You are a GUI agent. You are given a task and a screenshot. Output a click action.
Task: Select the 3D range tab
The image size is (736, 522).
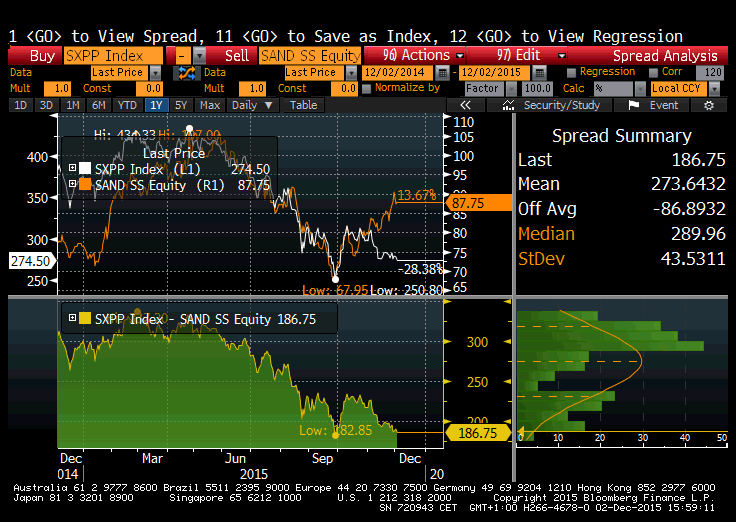46,105
